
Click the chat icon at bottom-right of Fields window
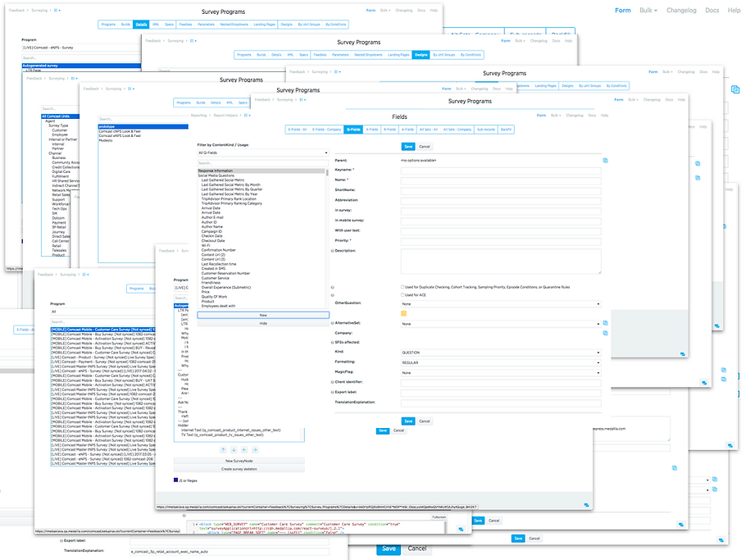[x=682, y=354]
